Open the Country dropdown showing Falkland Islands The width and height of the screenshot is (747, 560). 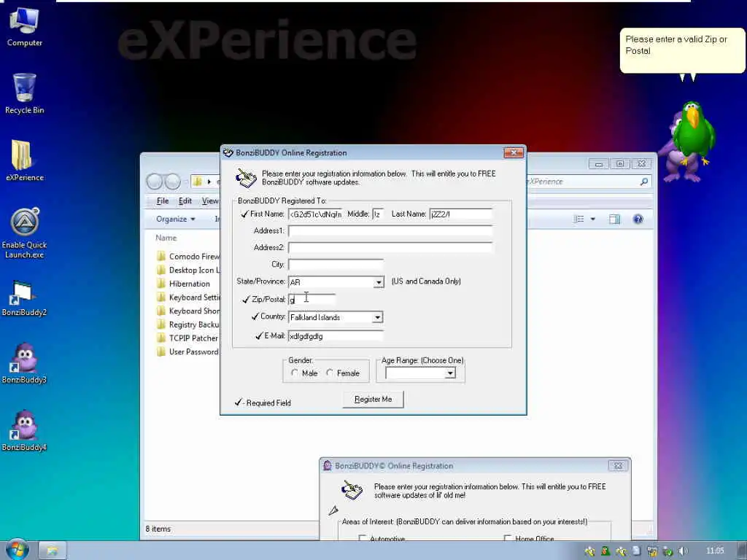pyautogui.click(x=377, y=317)
